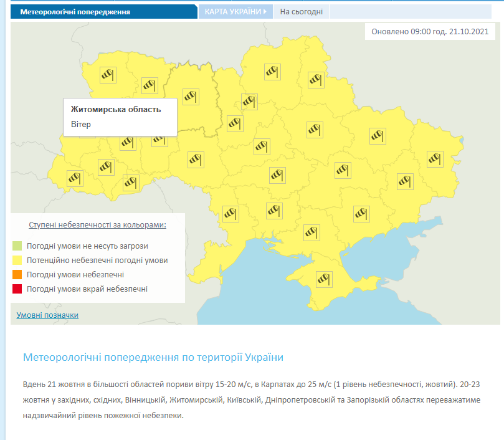
Task: Click the wind icon in Odesa oblast
Action: (x=231, y=214)
